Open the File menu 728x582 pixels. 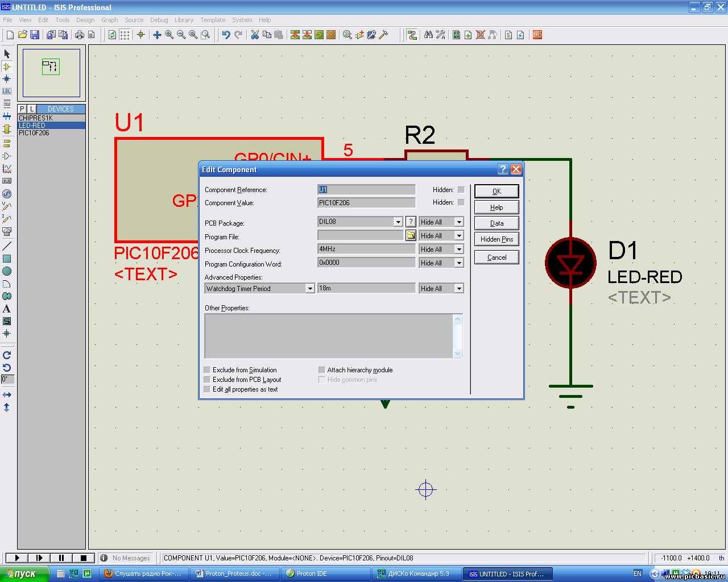click(7, 20)
